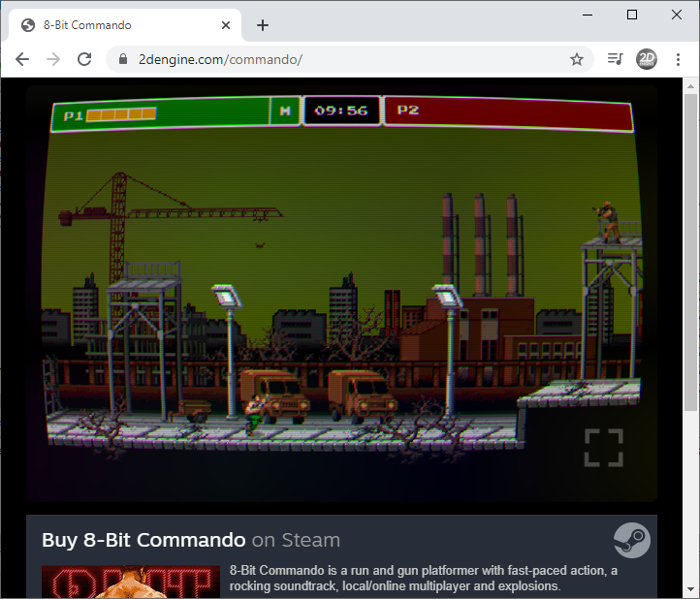The height and width of the screenshot is (599, 700).
Task: Open the Chrome three-dot menu
Action: coord(678,59)
